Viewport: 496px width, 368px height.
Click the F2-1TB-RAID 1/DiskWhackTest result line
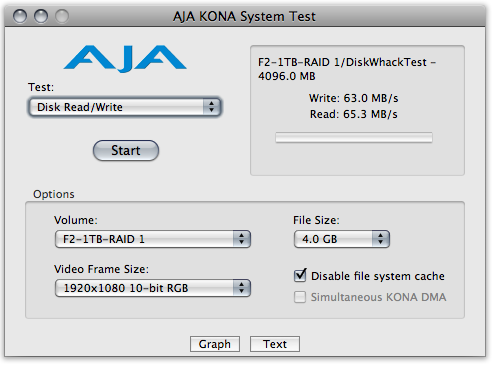[x=347, y=69]
